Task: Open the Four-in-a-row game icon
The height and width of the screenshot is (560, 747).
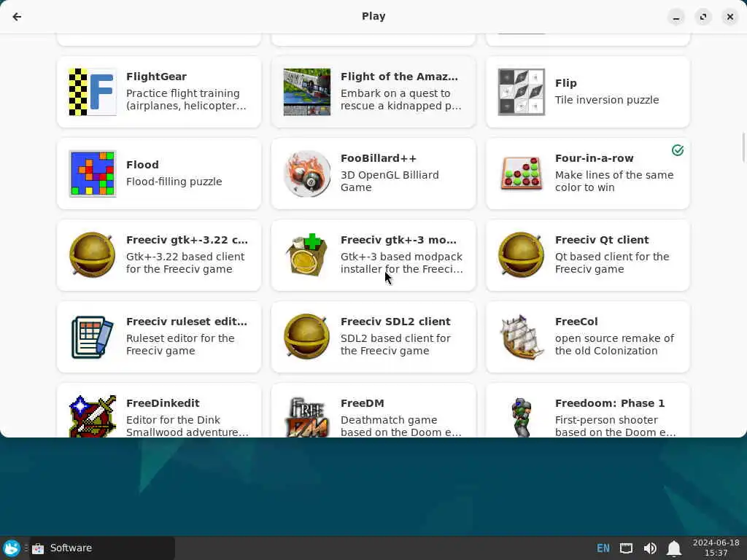Action: pos(521,174)
